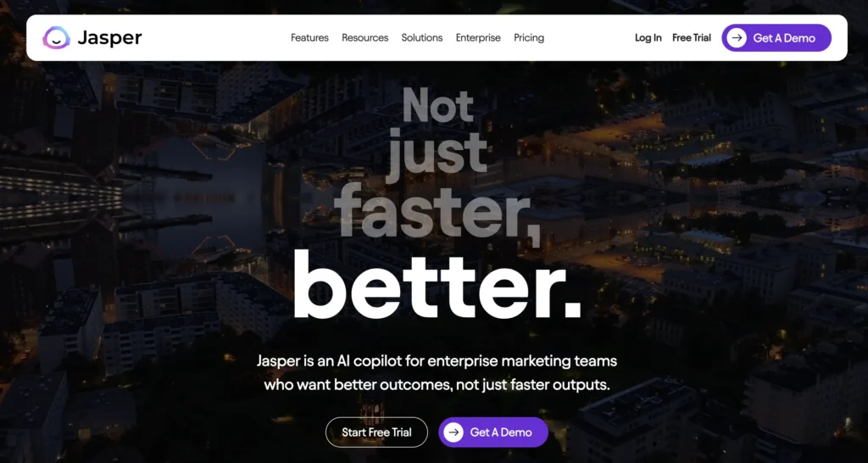Open the Free Trial link in the header

(692, 37)
